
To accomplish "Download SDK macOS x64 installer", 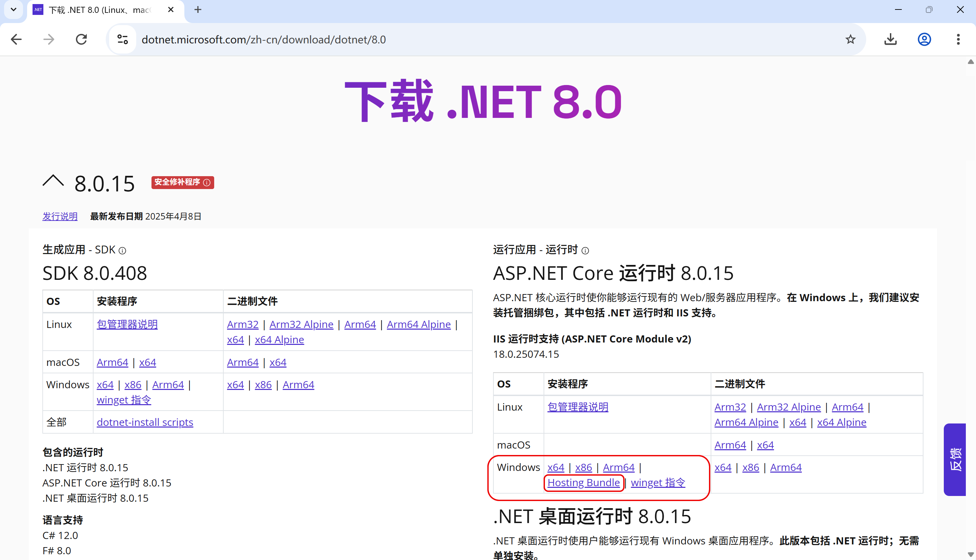I will click(148, 362).
